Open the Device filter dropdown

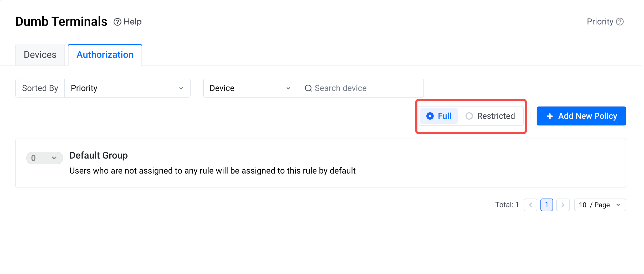coord(250,88)
